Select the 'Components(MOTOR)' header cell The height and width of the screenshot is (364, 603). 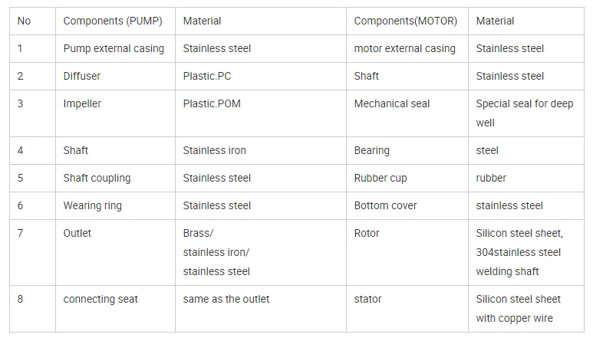(407, 21)
